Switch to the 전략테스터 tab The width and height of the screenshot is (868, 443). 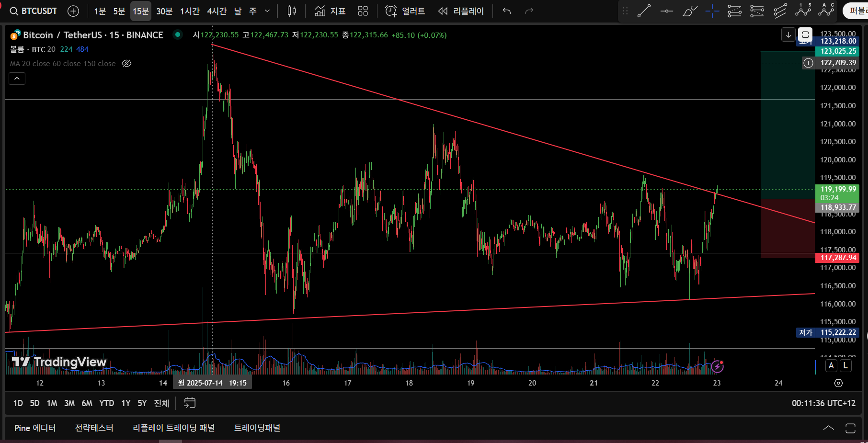pos(94,428)
